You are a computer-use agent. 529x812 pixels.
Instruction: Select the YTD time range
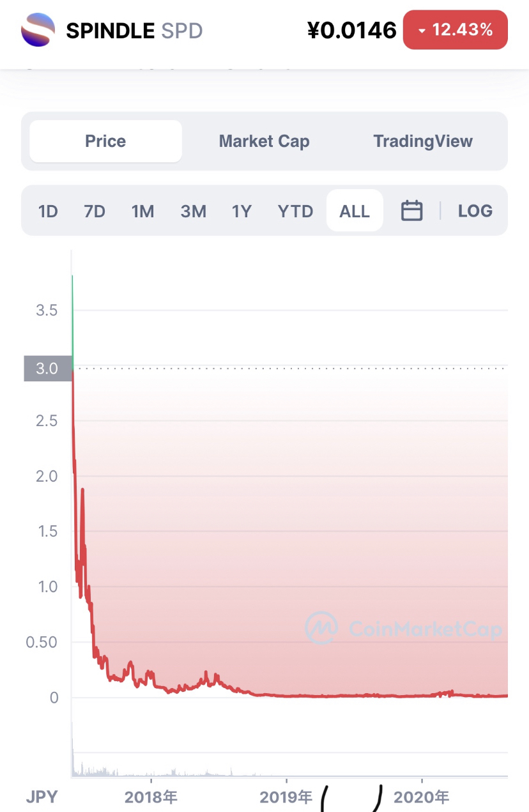click(295, 211)
